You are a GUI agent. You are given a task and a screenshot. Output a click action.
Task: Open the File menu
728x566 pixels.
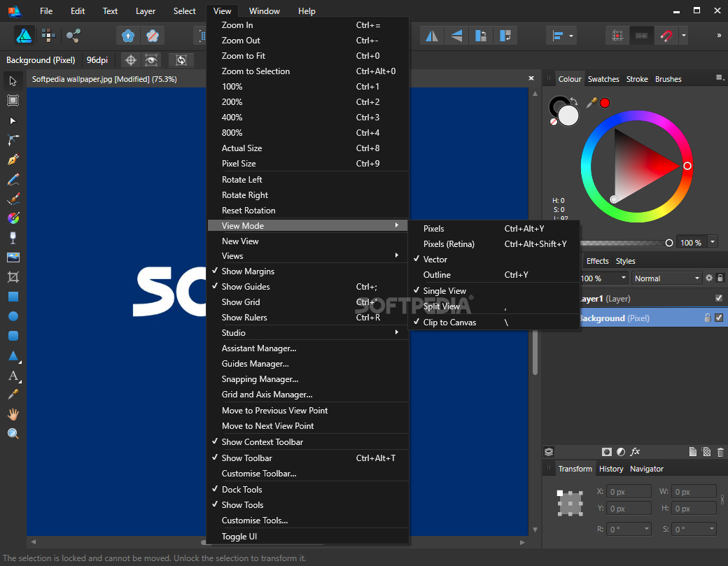click(46, 11)
